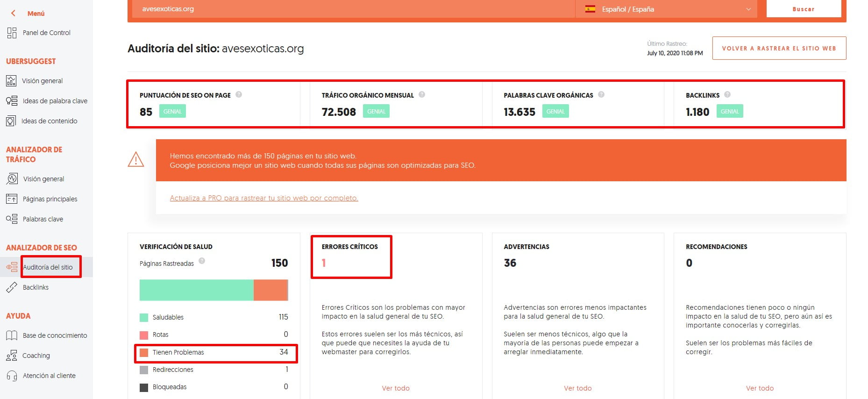Click Atención al cliente headset icon
Screen dimensions: 868x399
click(12, 376)
